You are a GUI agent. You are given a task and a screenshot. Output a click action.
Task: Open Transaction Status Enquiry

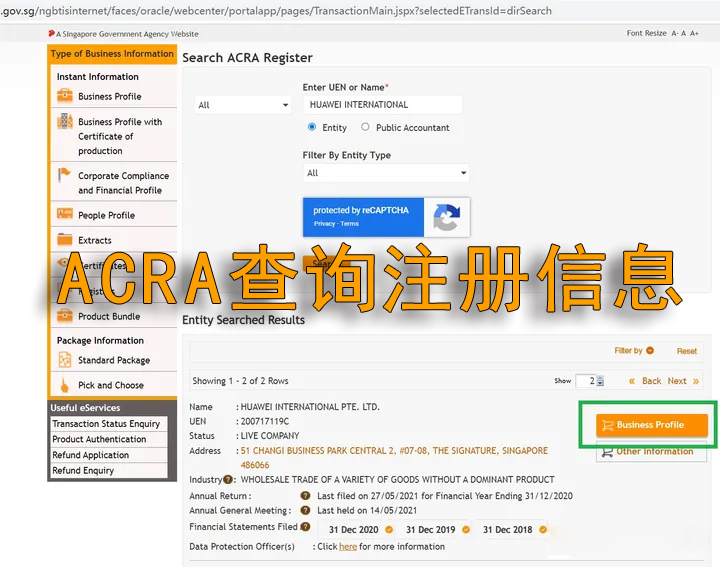coord(108,424)
